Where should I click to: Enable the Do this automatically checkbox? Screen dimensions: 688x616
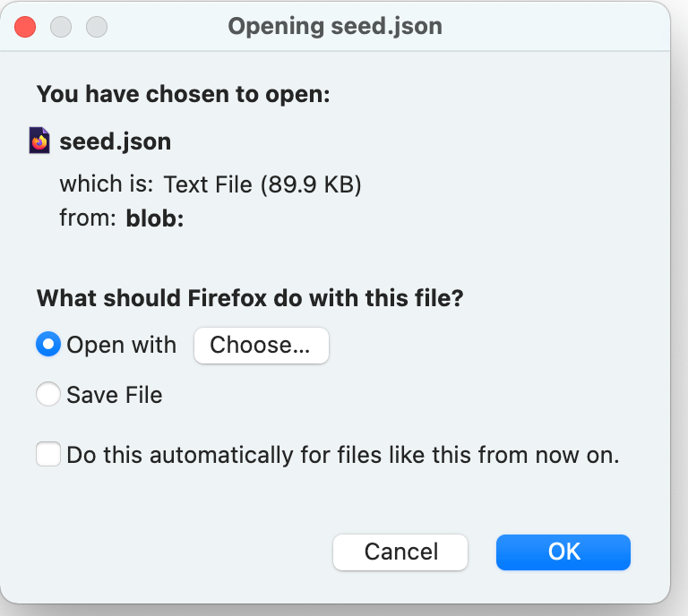[x=48, y=455]
